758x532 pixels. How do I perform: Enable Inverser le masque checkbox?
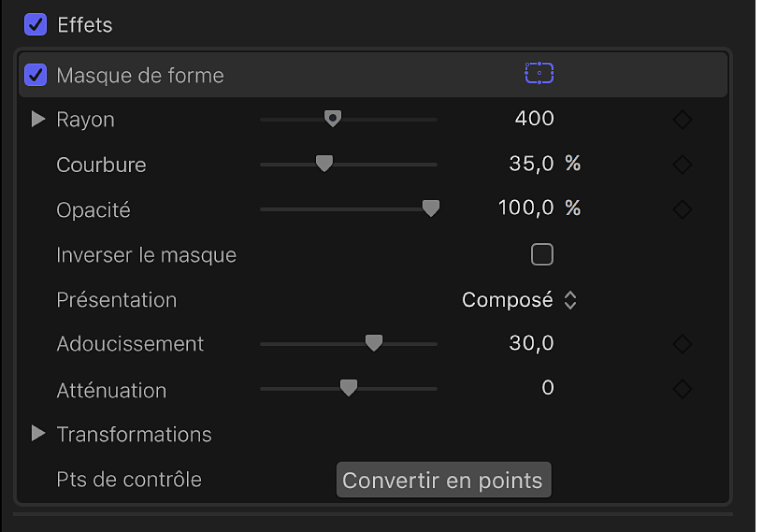tap(542, 255)
